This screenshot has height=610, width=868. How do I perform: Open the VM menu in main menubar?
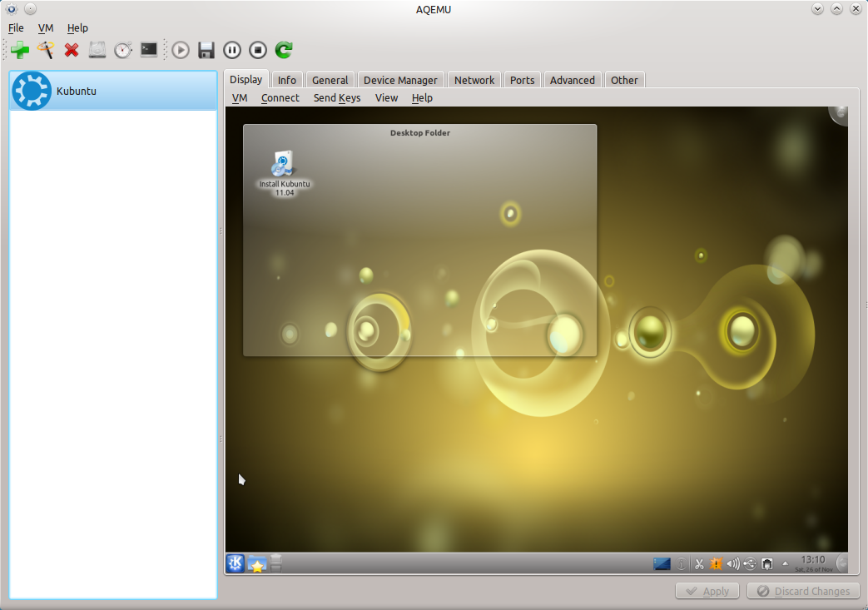point(46,27)
